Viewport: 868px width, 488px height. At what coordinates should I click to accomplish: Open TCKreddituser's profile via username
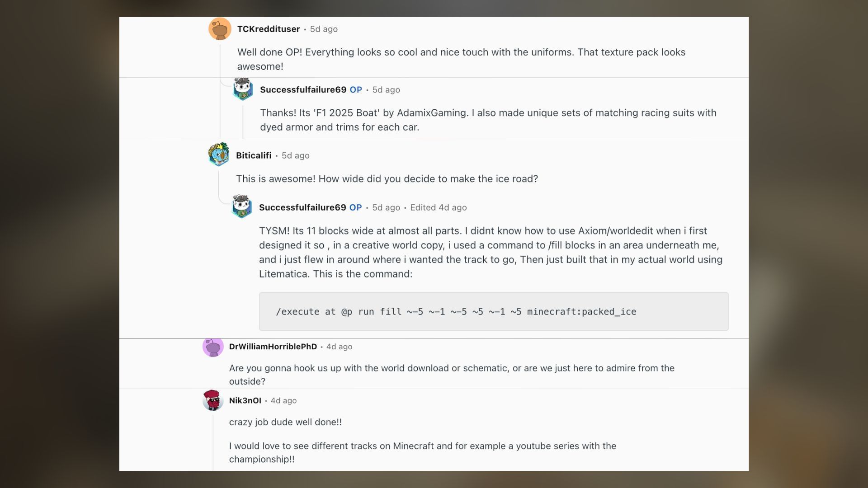[x=269, y=28]
